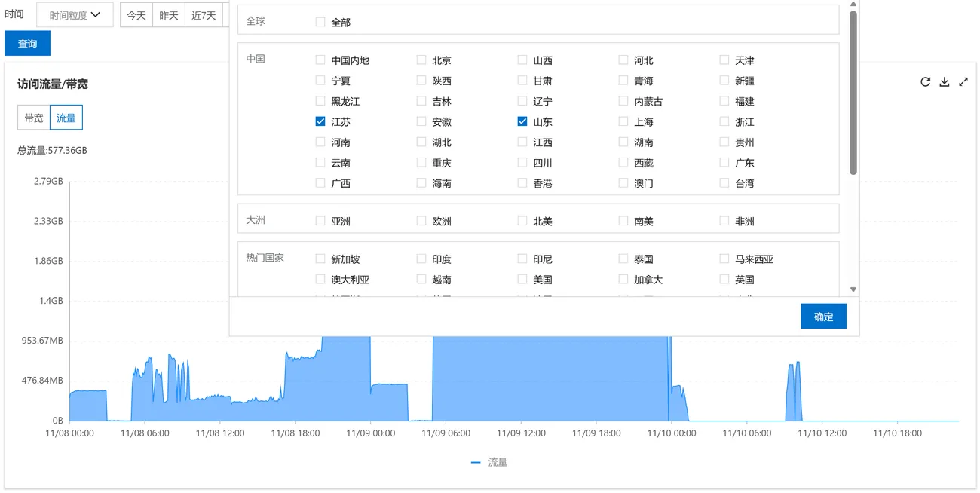The height and width of the screenshot is (493, 980).
Task: Click the download chart data icon
Action: point(945,82)
